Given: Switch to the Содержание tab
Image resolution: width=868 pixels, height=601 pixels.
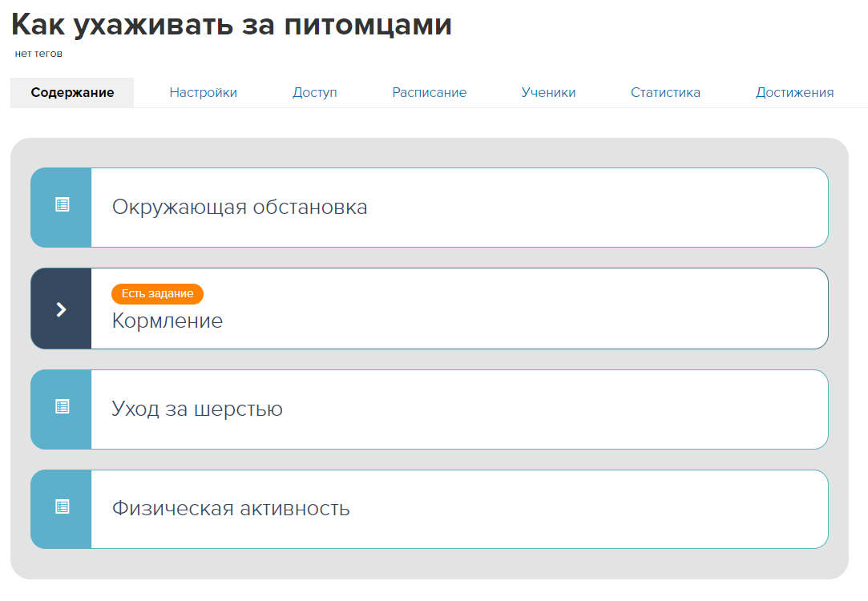Looking at the screenshot, I should [72, 93].
